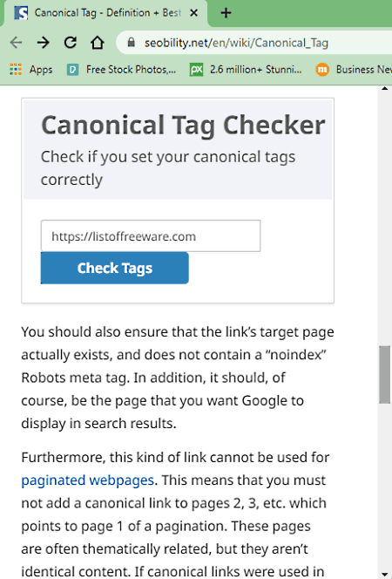The width and height of the screenshot is (392, 579).
Task: Click the seobility favicon on the tab
Action: [x=21, y=13]
